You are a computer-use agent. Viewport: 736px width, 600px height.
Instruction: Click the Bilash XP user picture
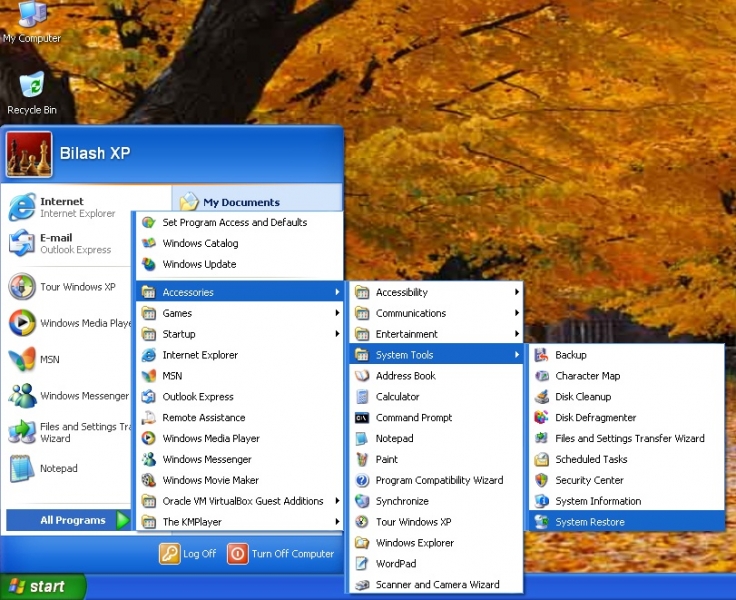point(29,154)
